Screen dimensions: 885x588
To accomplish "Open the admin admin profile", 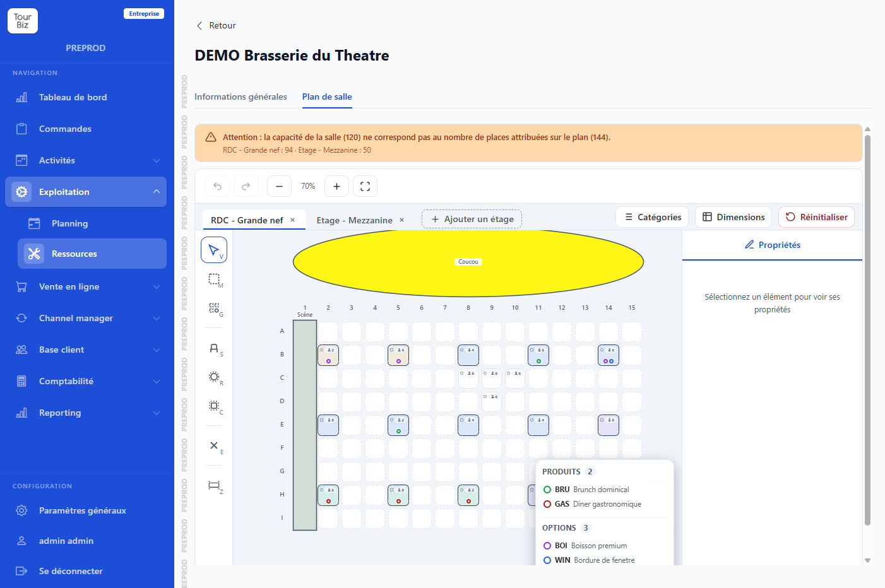I will [x=86, y=541].
